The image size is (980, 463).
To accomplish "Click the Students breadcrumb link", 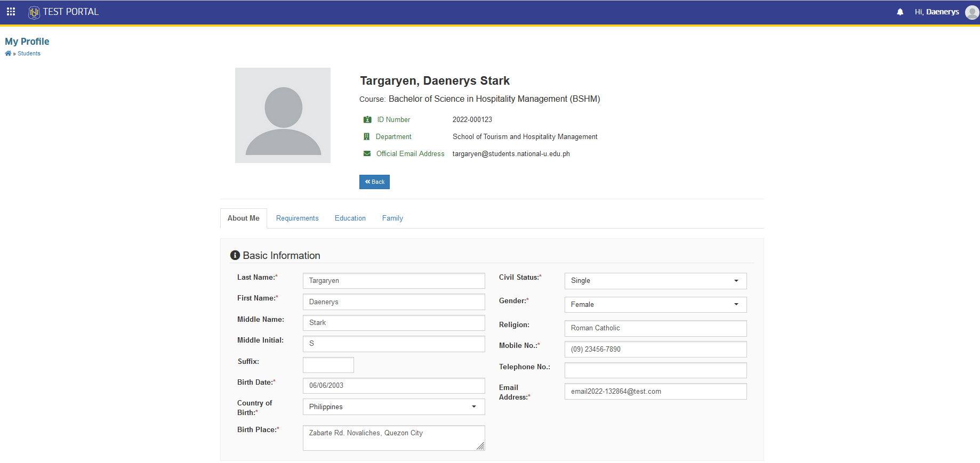I will click(29, 53).
